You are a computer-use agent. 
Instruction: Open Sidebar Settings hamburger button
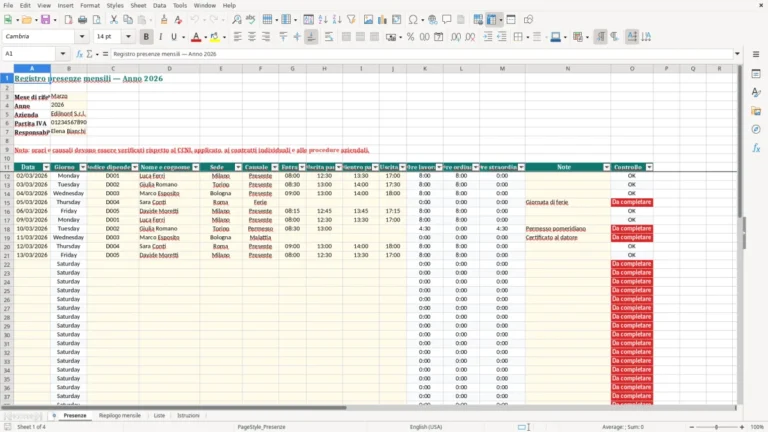[756, 54]
